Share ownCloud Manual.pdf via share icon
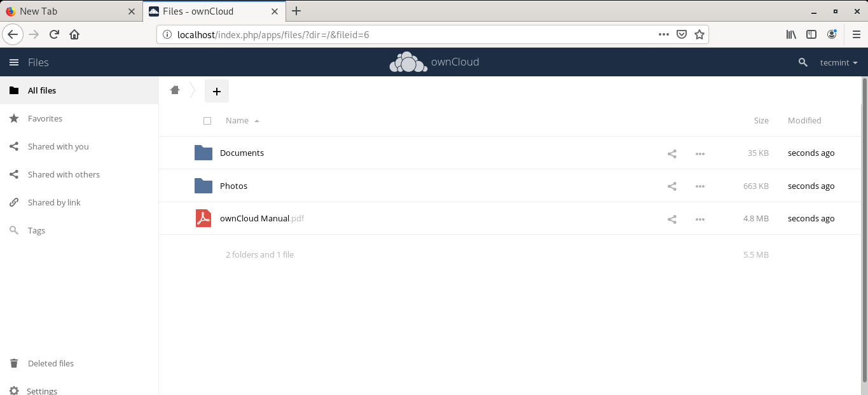 coord(672,219)
